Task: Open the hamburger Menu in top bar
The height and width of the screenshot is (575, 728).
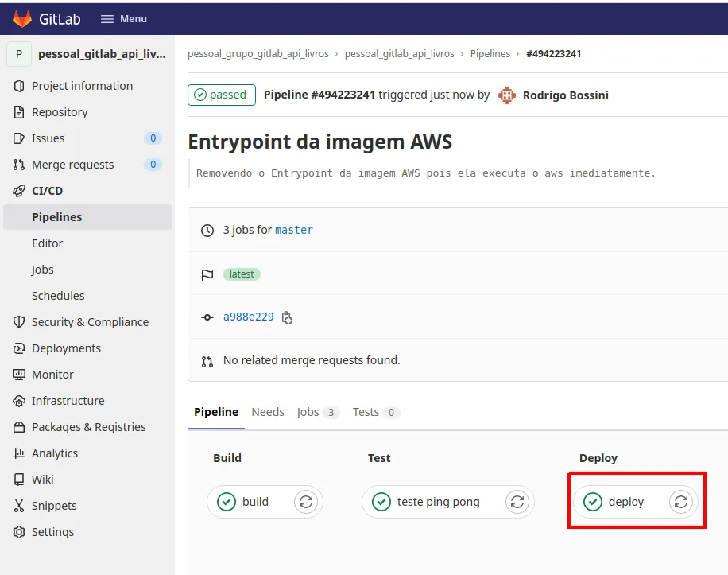Action: point(123,19)
